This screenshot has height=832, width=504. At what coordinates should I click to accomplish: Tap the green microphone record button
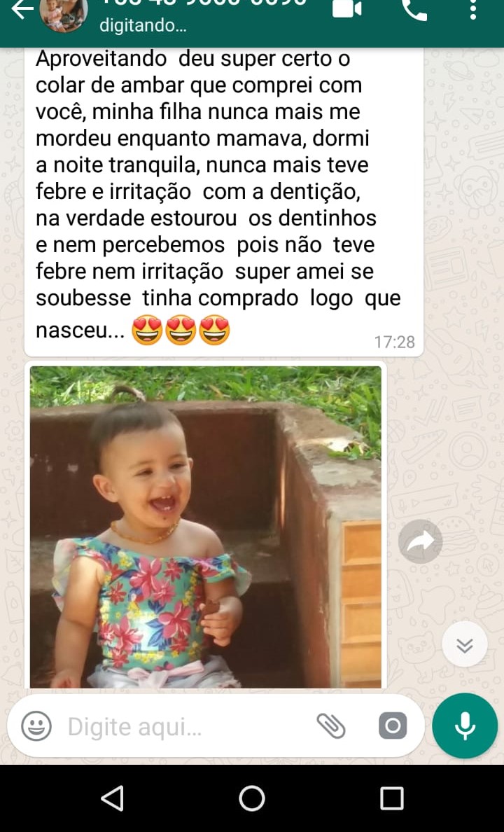(465, 726)
